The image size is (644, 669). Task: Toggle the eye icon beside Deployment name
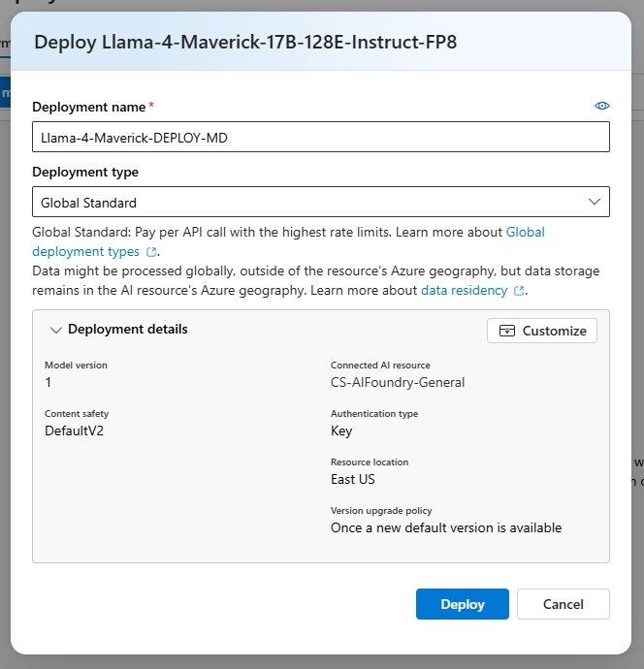click(601, 106)
